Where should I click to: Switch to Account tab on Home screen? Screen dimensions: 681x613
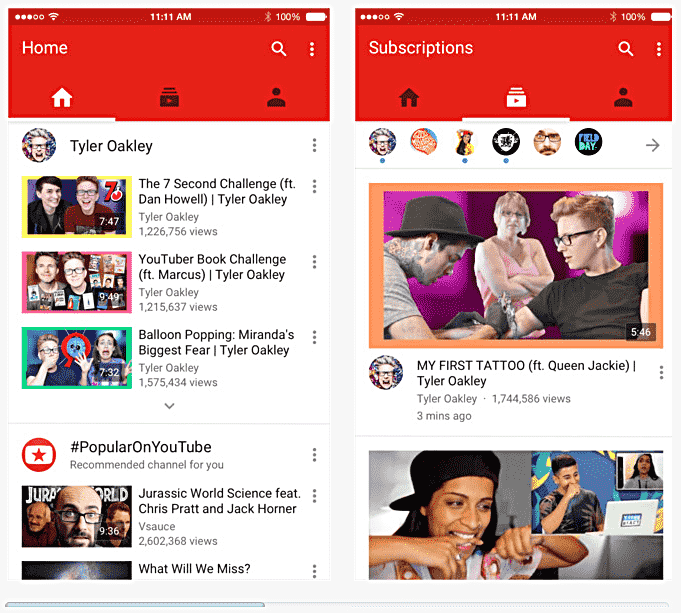(276, 97)
